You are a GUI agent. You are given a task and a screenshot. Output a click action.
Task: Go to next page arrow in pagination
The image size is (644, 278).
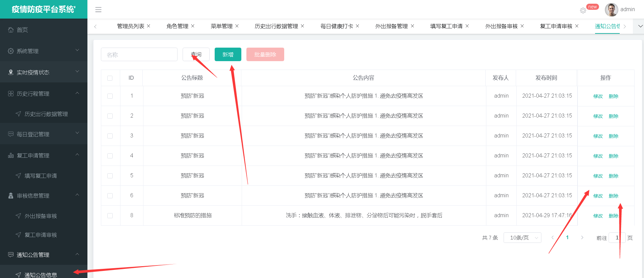[582, 237]
